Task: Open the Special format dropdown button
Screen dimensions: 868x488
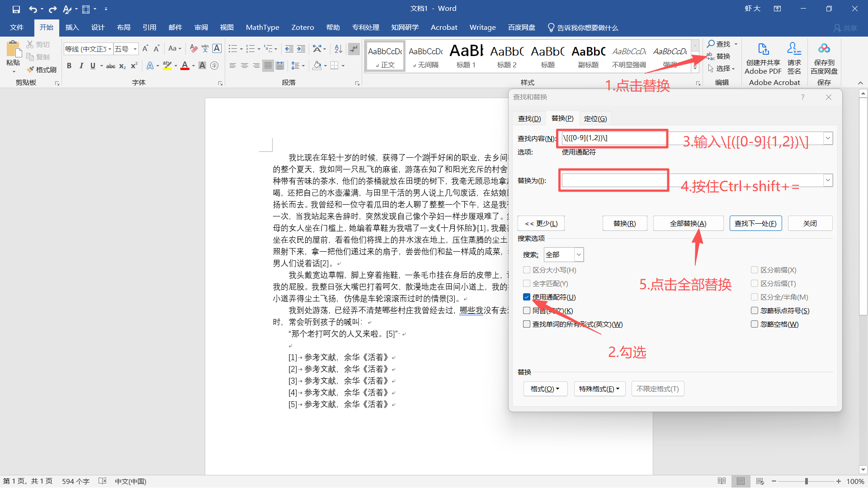Action: pos(599,389)
